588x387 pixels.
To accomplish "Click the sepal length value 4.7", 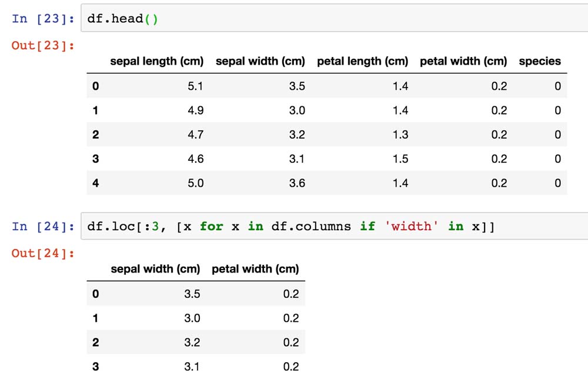I will point(195,134).
